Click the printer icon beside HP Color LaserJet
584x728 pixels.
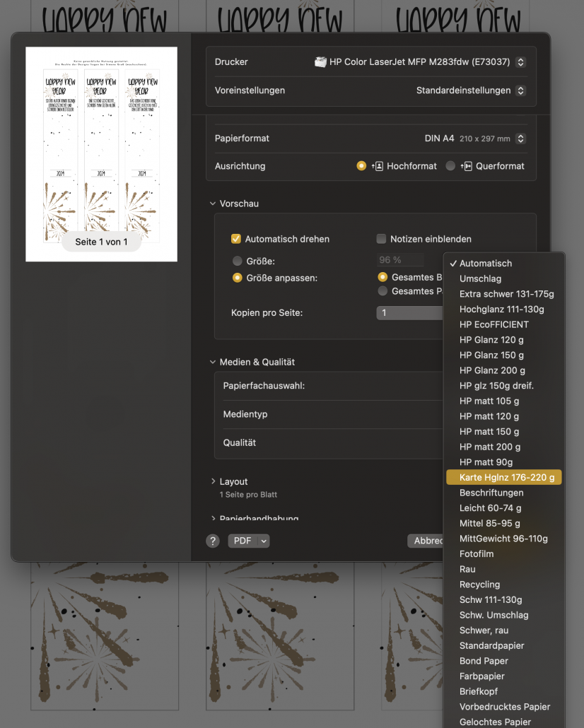pos(320,61)
